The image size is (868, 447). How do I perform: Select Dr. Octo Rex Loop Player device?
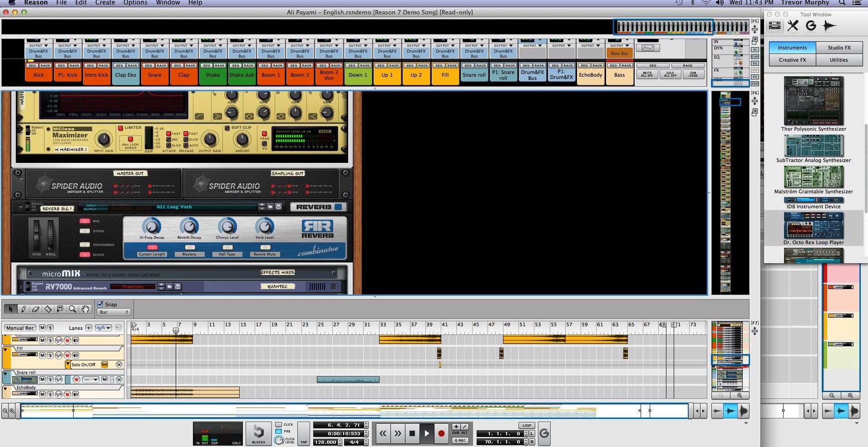tap(814, 228)
